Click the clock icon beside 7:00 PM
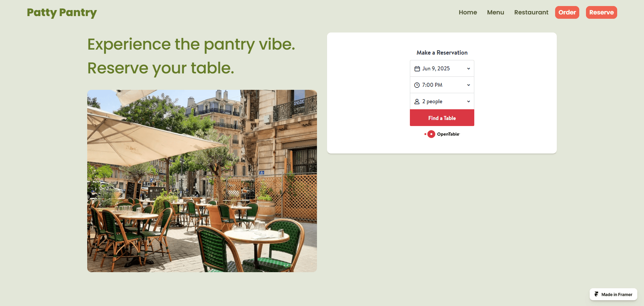This screenshot has width=644, height=306. [417, 85]
